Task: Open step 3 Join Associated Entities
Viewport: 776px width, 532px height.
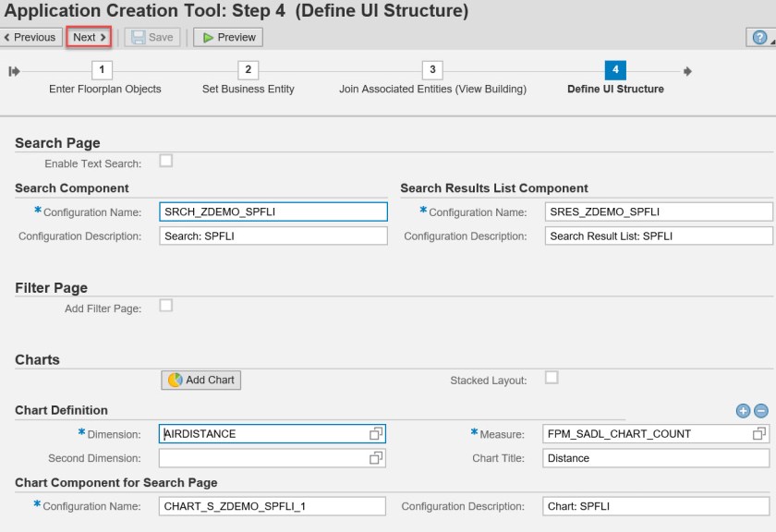Action: pyautogui.click(x=431, y=71)
